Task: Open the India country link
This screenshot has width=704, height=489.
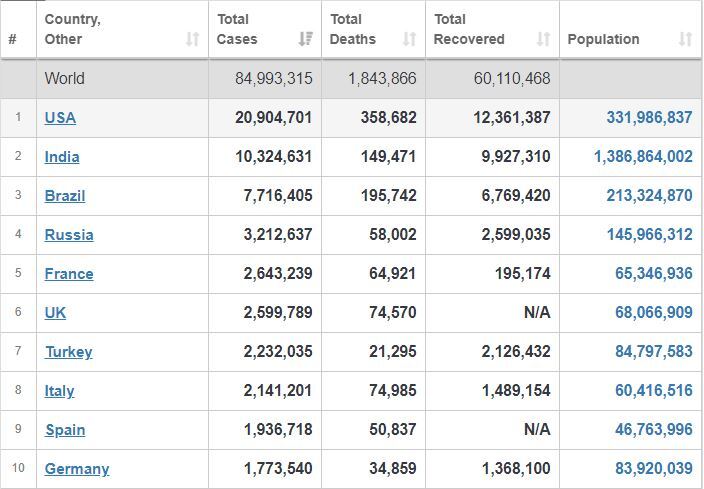Action: point(62,157)
